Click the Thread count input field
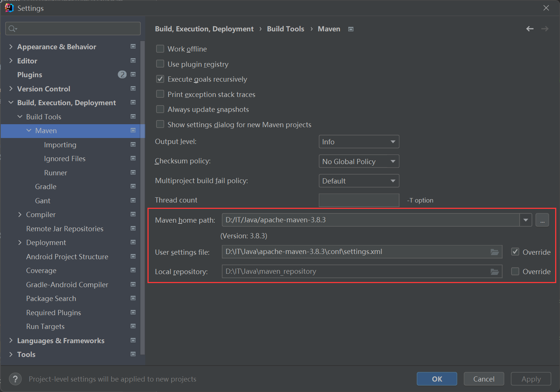 [x=359, y=200]
